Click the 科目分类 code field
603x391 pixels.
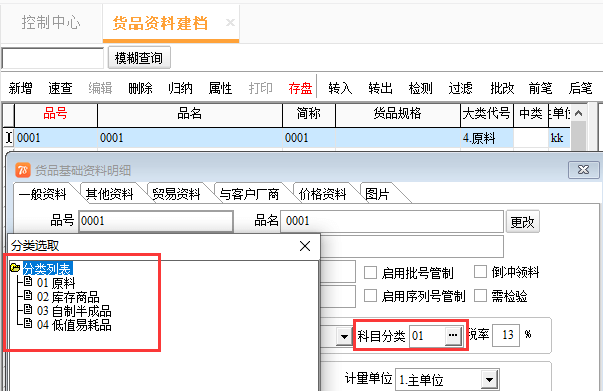(x=427, y=336)
